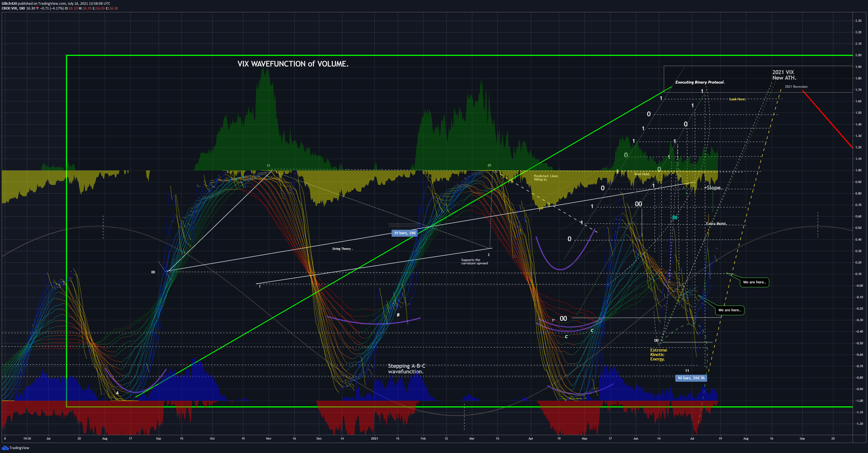Select the upper We are here.. callout
This screenshot has height=453, width=868.
754,282
